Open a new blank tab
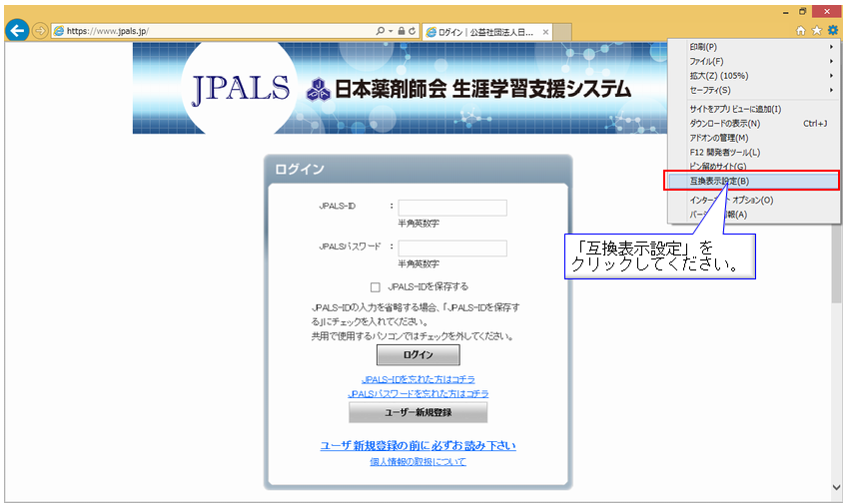 562,32
